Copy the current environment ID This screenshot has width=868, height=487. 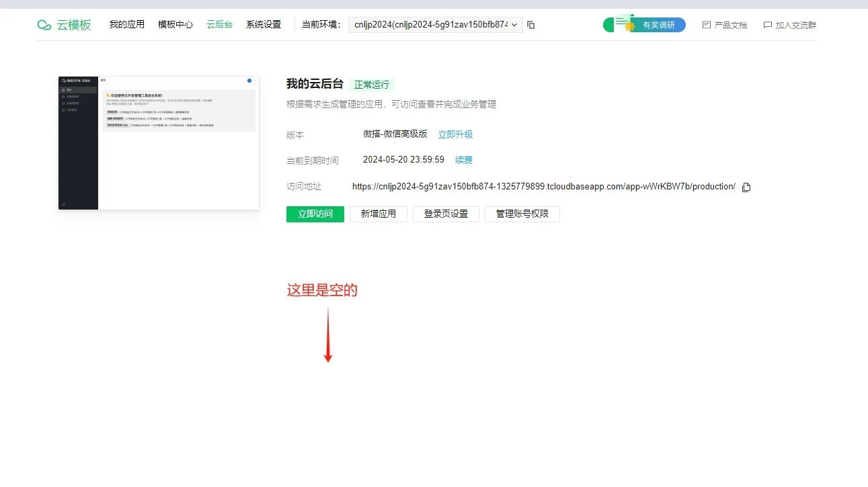click(531, 25)
